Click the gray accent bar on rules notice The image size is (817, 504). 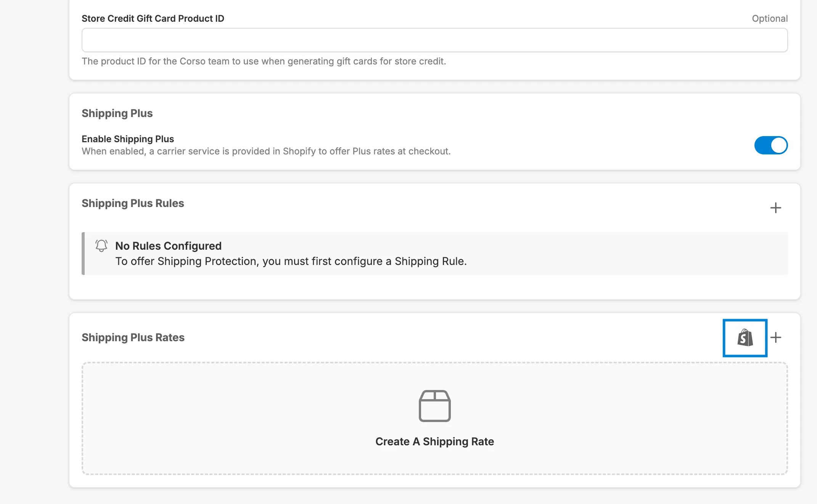click(83, 254)
